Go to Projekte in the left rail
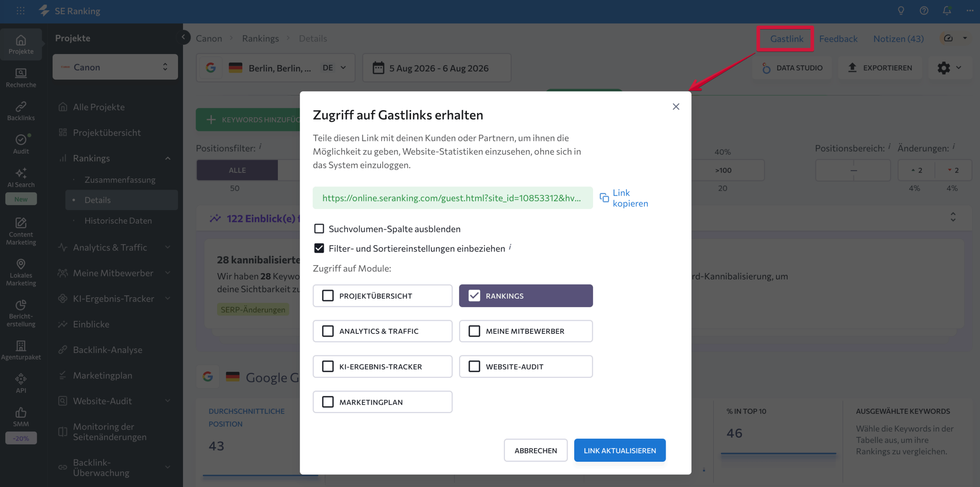Screen dimensions: 980x487 21,44
